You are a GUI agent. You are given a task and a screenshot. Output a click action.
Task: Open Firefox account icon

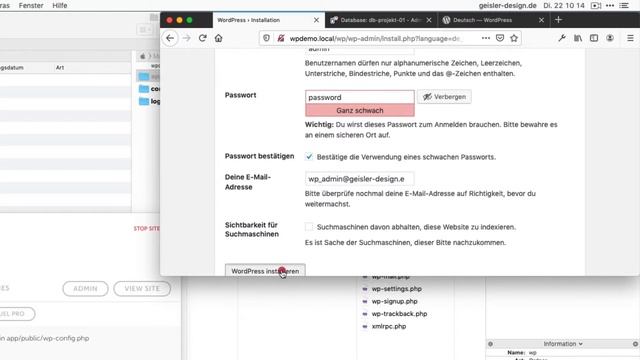[610, 38]
